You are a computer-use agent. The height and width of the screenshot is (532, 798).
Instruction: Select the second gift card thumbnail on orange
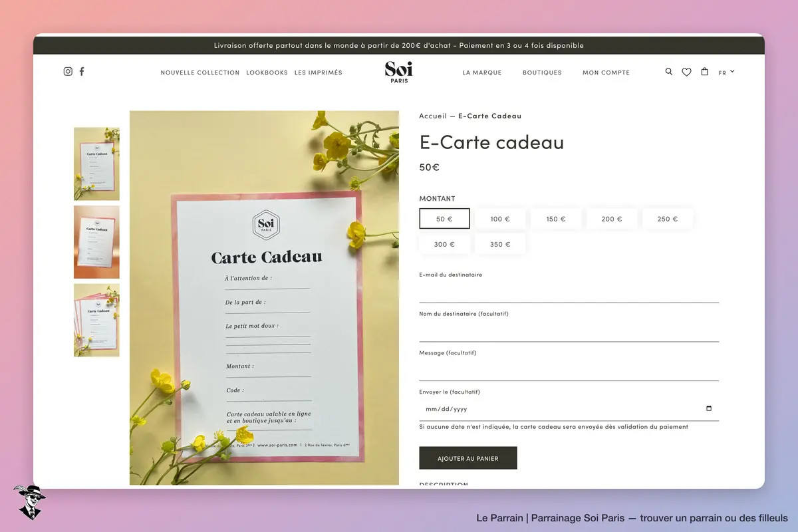click(96, 242)
